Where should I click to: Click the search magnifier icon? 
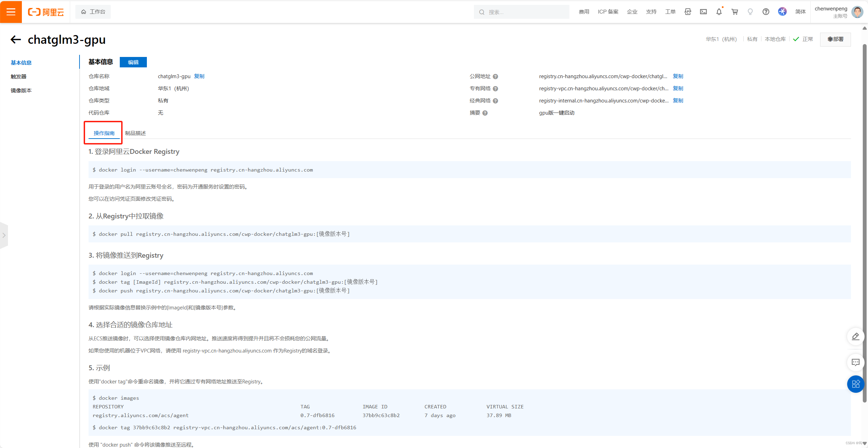tap(482, 12)
